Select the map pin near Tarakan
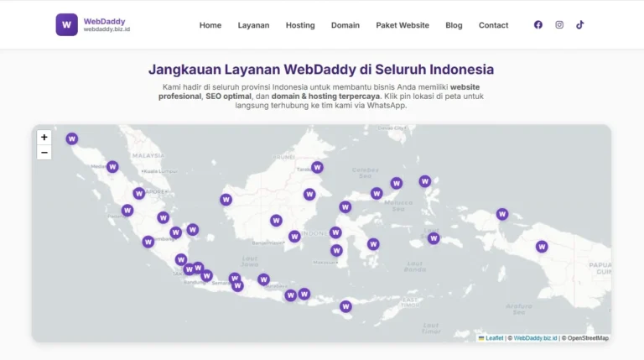Screen dimensions: 644x360 (x=317, y=167)
